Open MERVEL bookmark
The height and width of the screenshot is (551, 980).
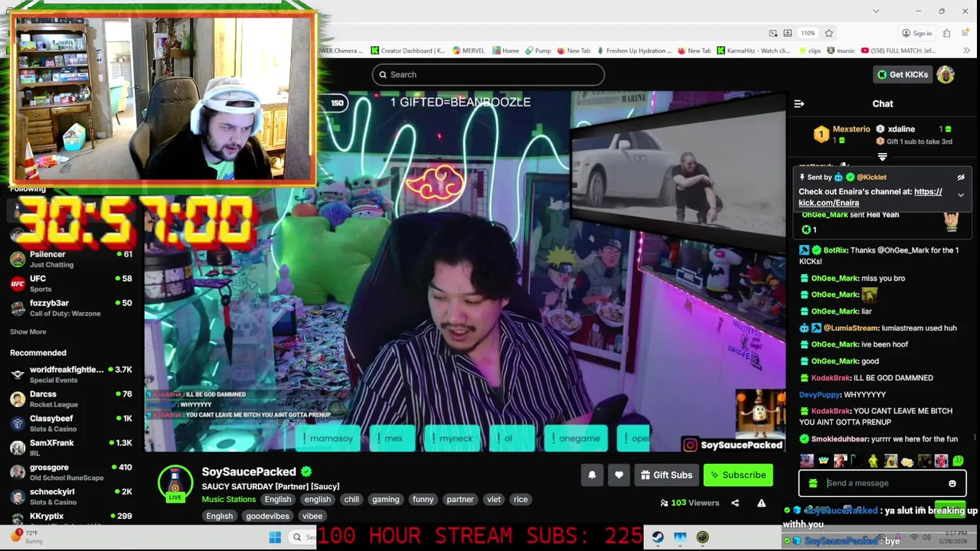[x=469, y=51]
